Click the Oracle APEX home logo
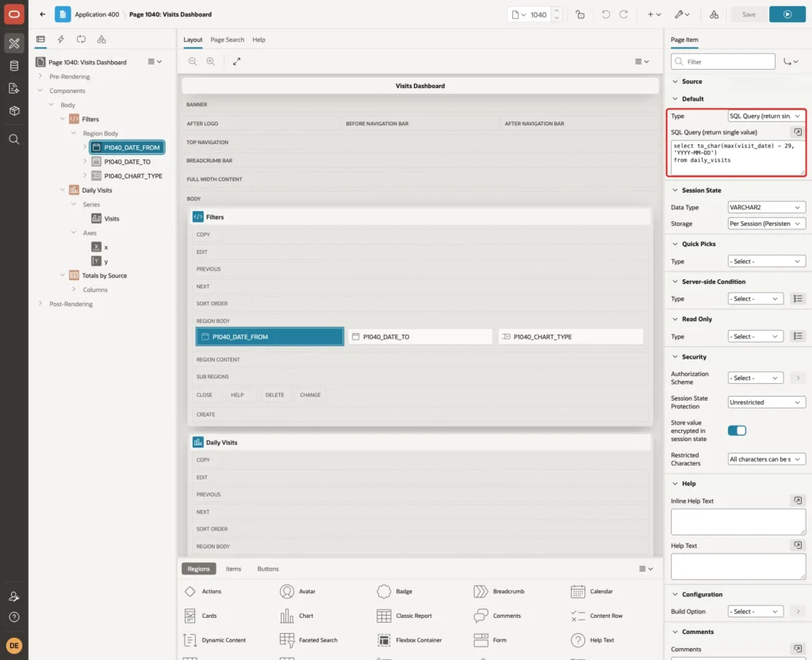This screenshot has height=660, width=812. coord(14,14)
